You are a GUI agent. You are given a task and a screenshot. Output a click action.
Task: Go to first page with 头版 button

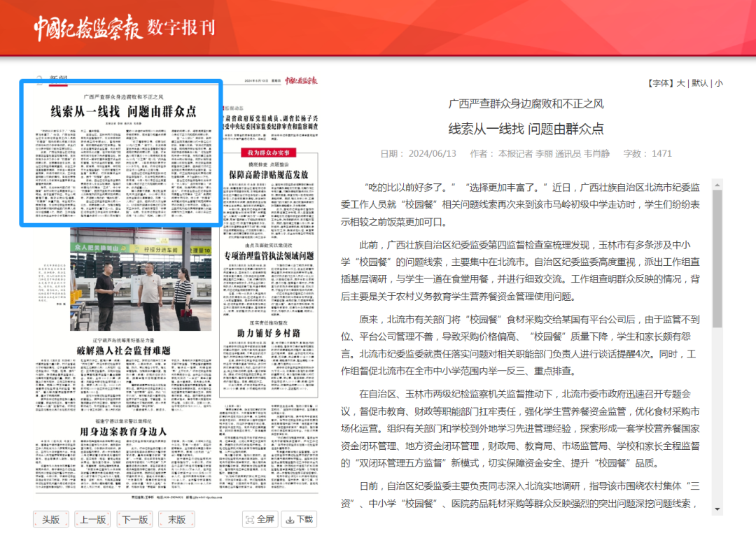pyautogui.click(x=51, y=519)
